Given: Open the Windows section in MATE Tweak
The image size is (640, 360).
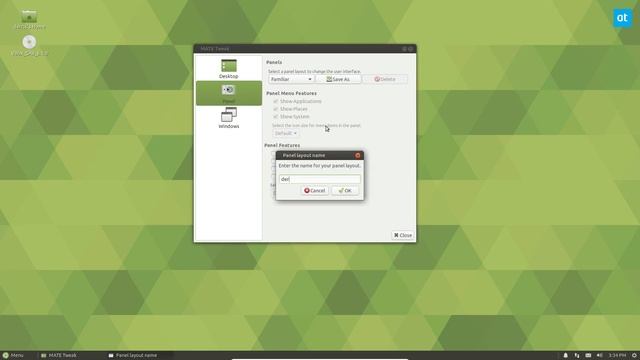Looking at the screenshot, I should pyautogui.click(x=229, y=118).
